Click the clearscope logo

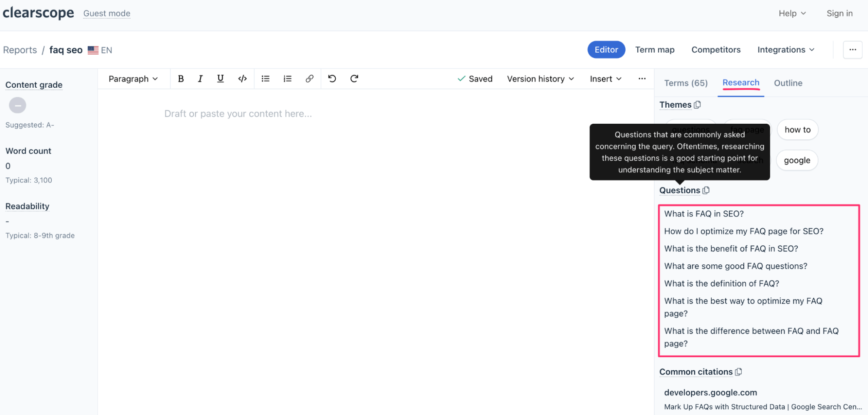click(38, 13)
